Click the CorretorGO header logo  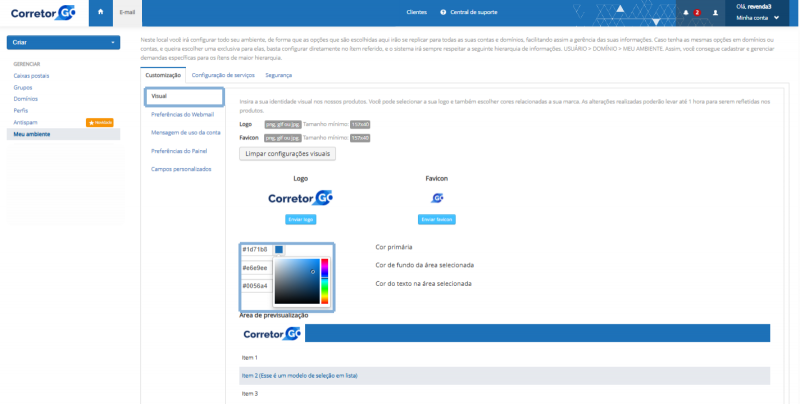point(43,13)
